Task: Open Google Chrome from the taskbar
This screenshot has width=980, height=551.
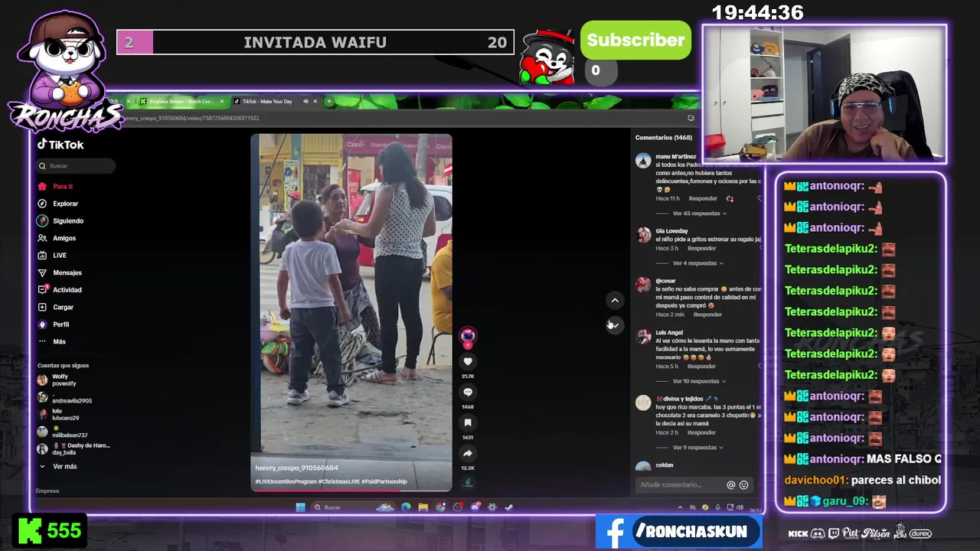Action: point(440,507)
